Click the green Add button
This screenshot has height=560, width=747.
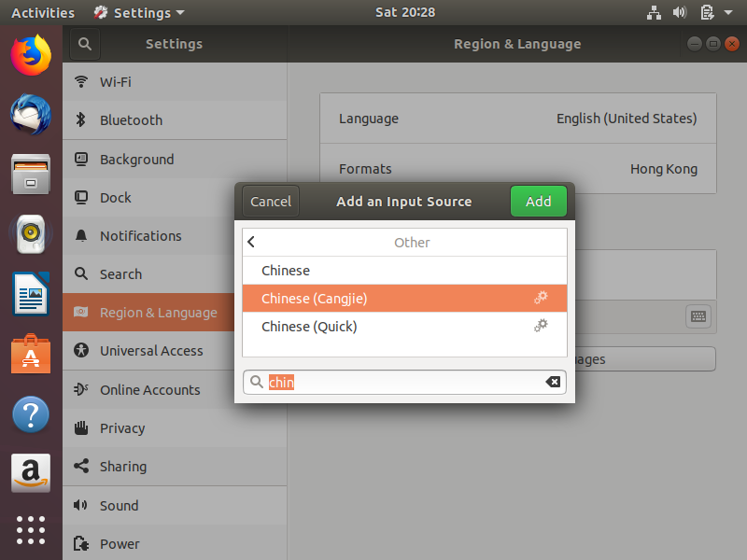(x=539, y=202)
